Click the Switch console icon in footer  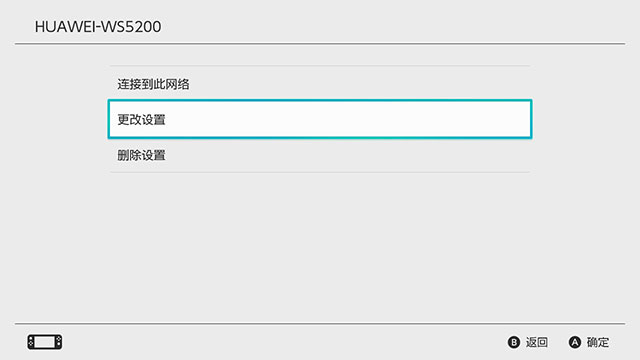(x=45, y=342)
